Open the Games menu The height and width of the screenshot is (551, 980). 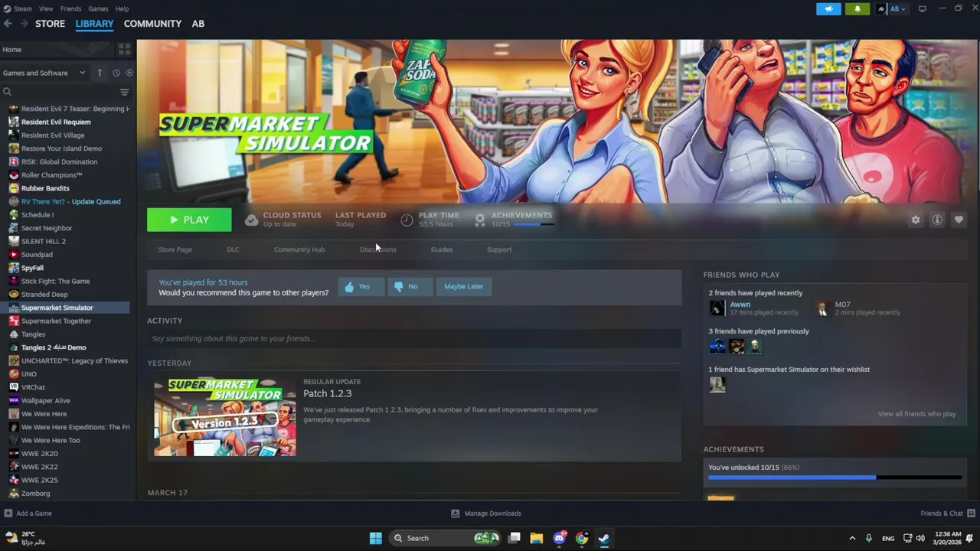(98, 8)
